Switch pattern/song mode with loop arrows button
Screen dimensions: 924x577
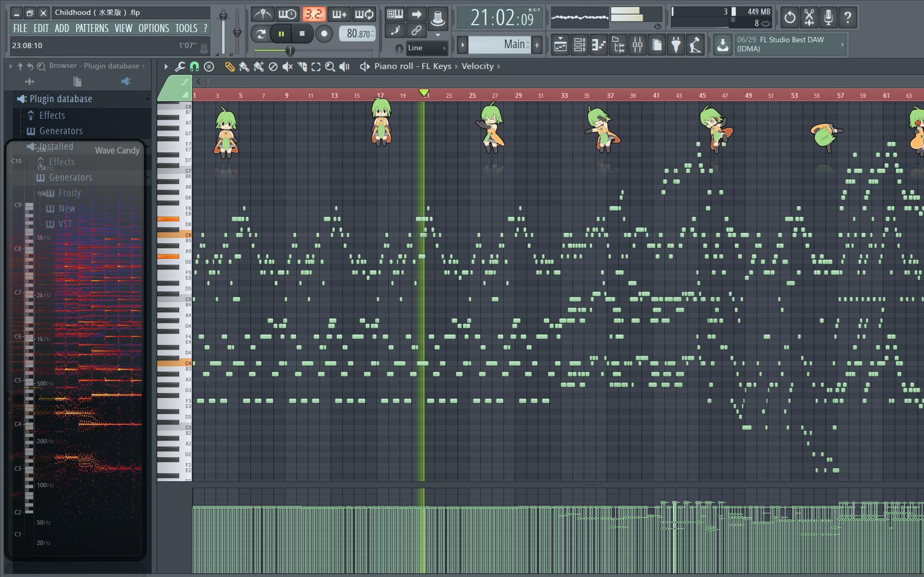click(261, 34)
